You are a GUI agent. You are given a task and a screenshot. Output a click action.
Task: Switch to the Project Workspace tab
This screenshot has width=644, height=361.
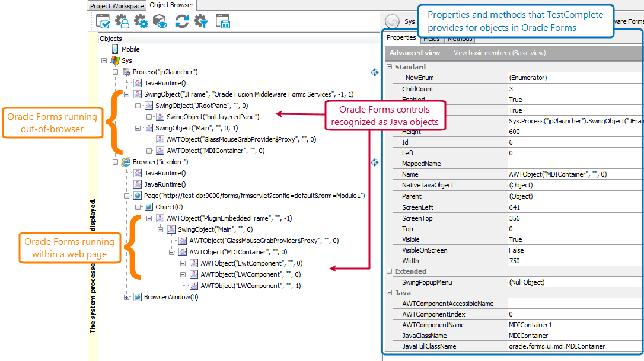pos(116,5)
